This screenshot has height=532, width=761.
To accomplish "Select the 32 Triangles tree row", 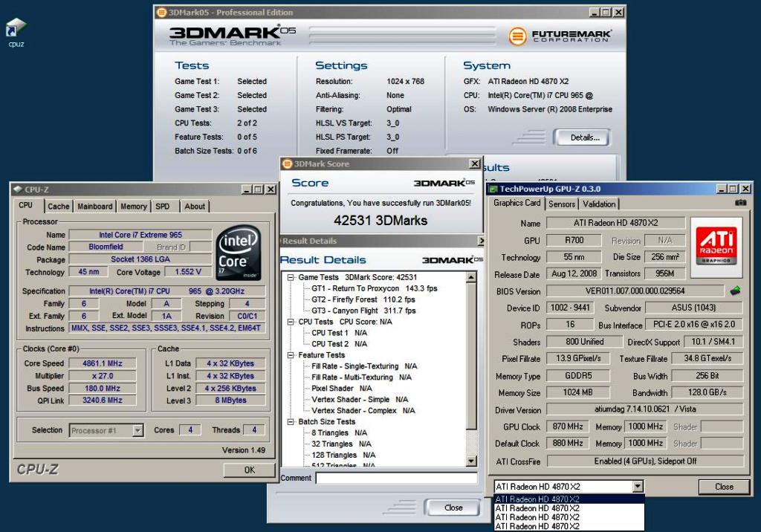I will [341, 444].
